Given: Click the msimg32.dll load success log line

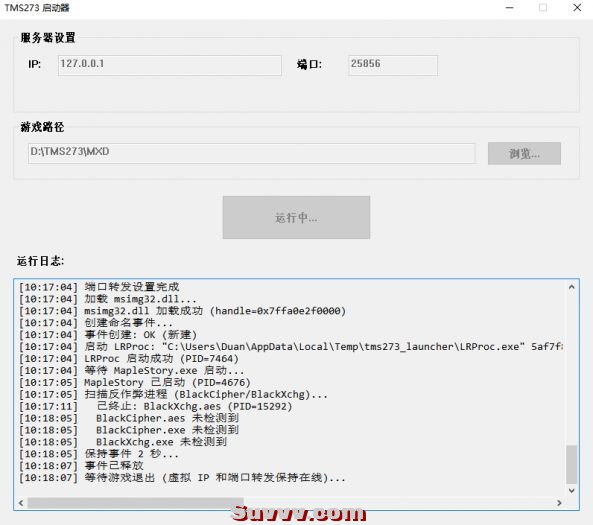Looking at the screenshot, I should [182, 311].
